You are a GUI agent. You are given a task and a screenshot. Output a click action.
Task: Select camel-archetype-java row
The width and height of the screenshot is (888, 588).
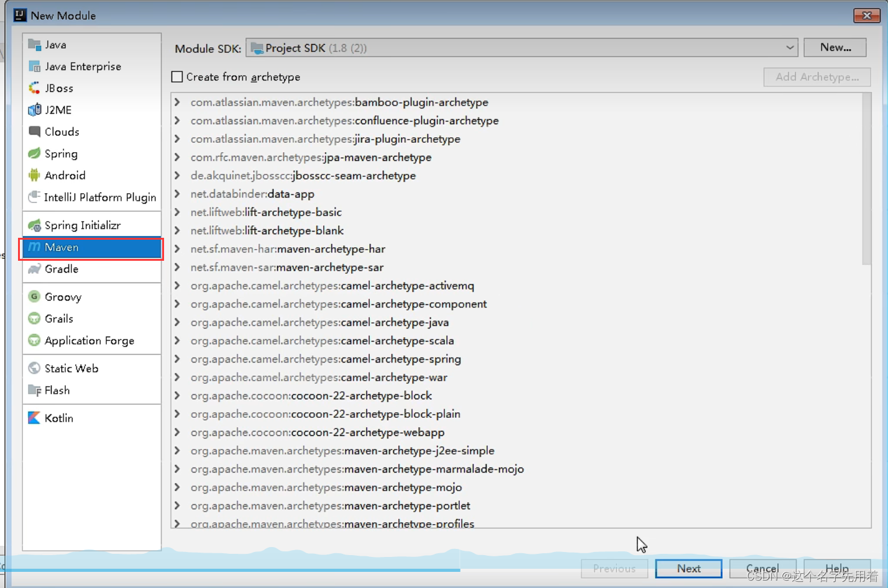pyautogui.click(x=517, y=322)
